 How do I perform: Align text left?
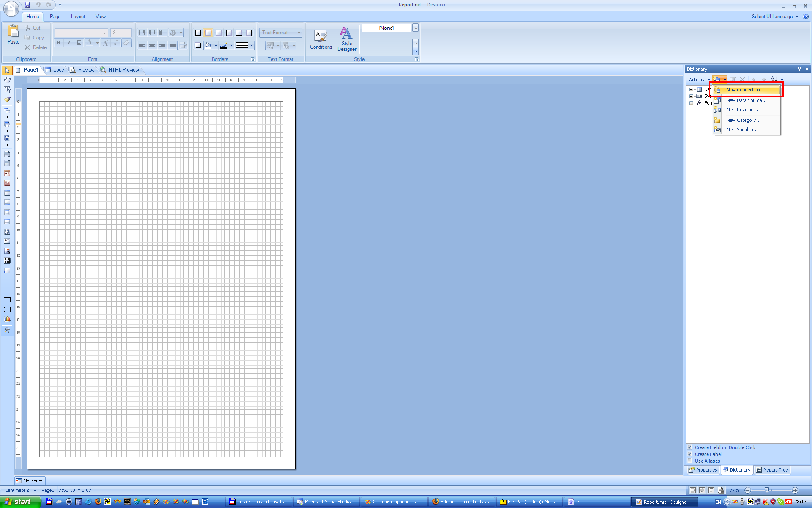coord(142,45)
